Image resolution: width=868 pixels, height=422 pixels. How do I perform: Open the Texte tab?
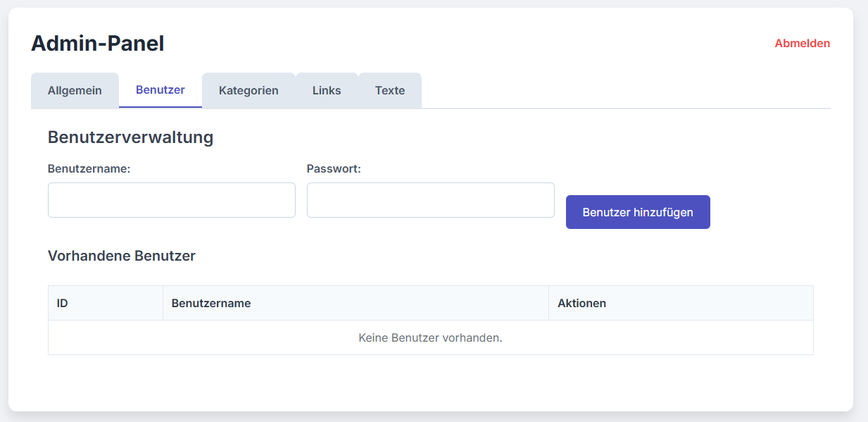(390, 90)
